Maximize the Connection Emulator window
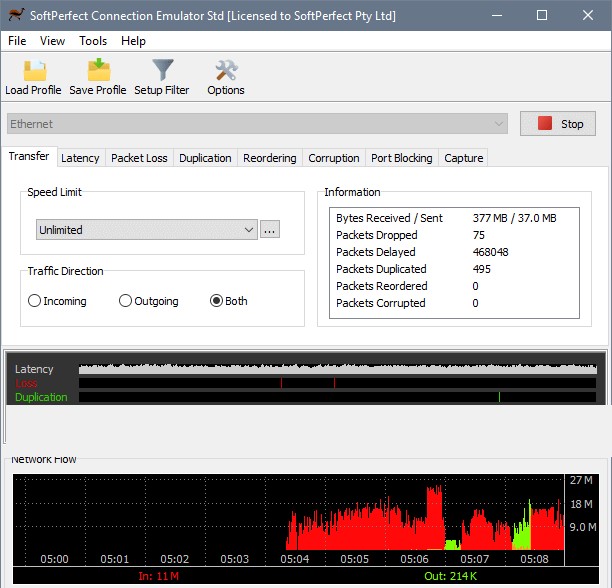612x588 pixels. [542, 15]
